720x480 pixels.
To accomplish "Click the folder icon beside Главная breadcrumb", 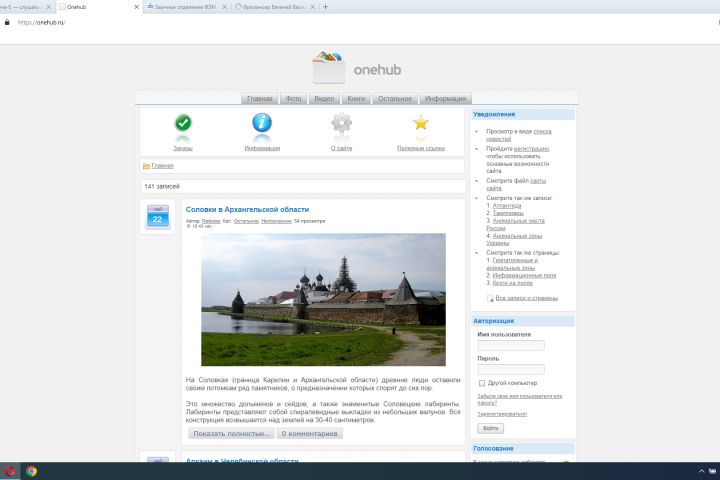I will coord(146,166).
